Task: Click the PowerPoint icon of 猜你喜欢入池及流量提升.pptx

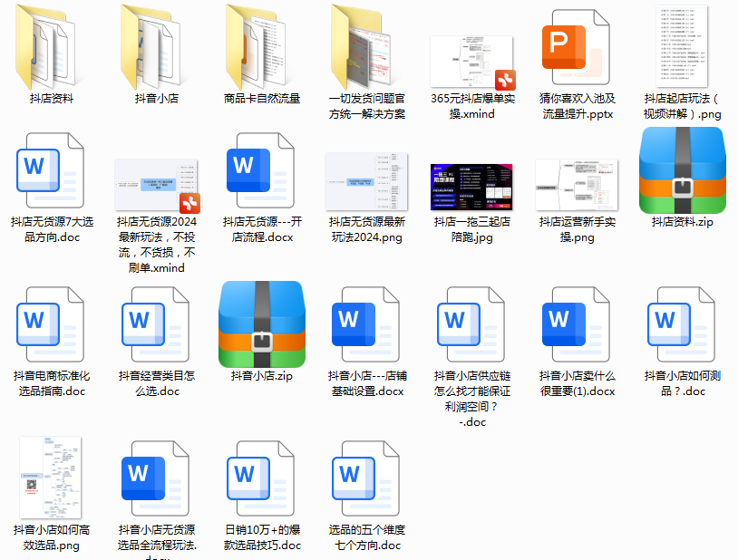Action: pos(576,47)
